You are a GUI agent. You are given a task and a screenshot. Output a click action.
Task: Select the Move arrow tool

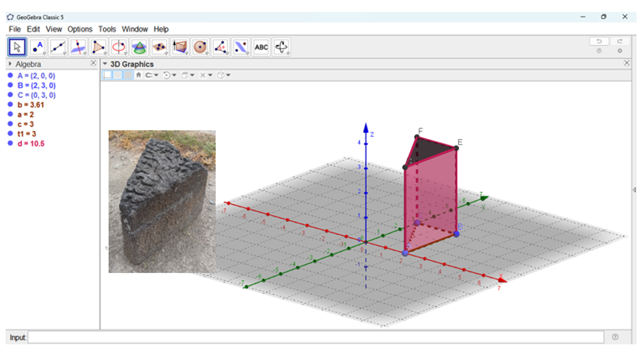pos(17,47)
